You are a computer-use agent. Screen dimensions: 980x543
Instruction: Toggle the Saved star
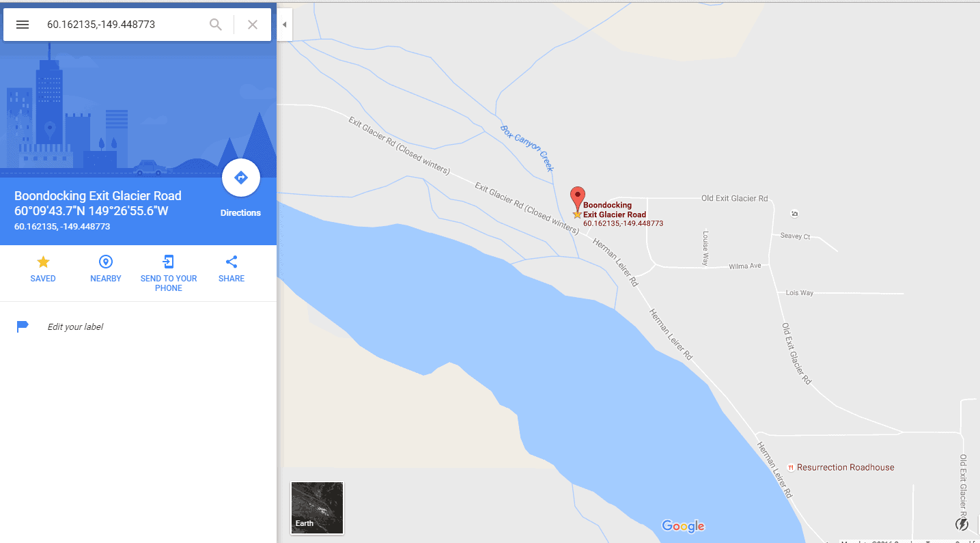(43, 268)
